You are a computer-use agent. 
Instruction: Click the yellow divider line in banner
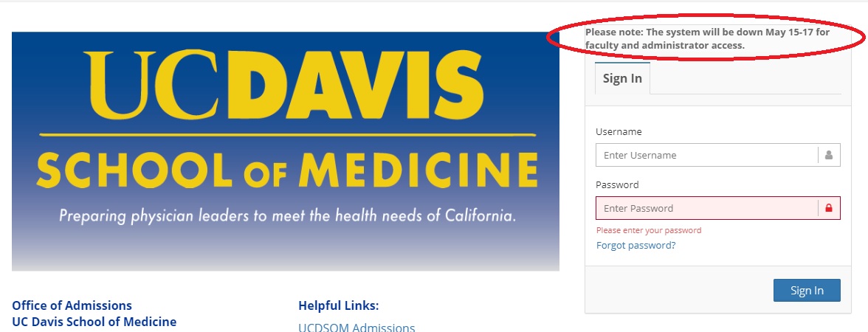point(288,134)
